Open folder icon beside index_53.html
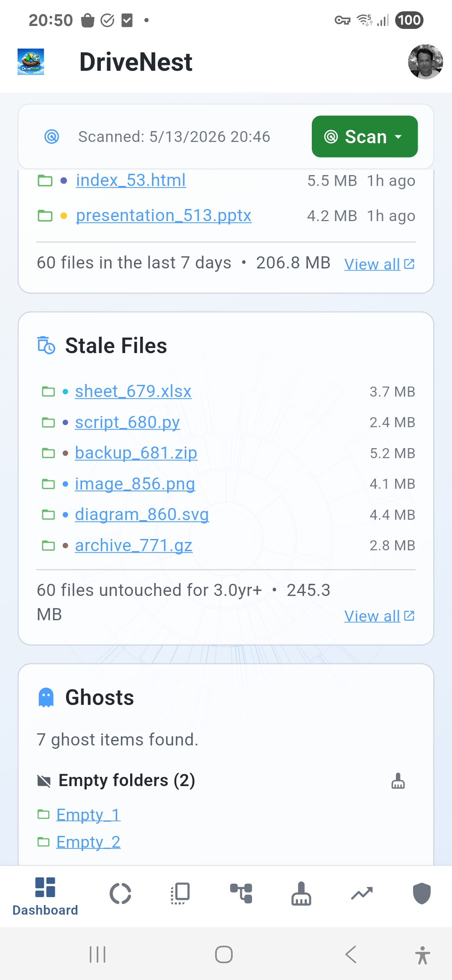Screen dimensions: 452x980 [45, 181]
